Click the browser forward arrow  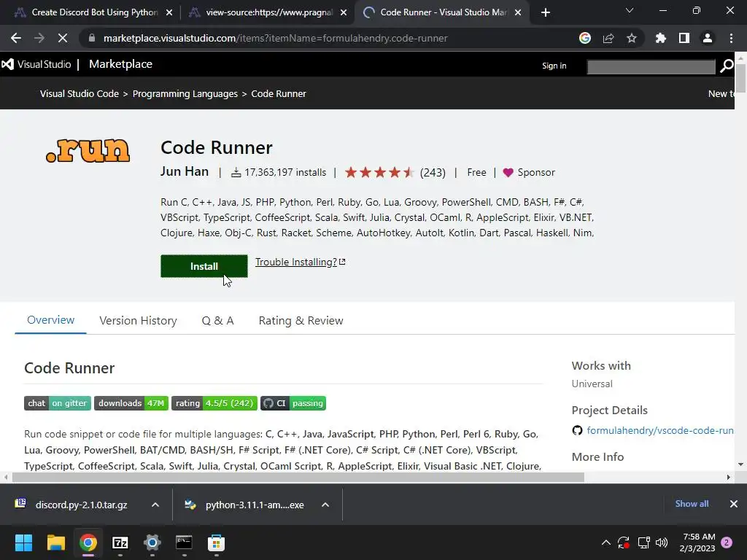[x=39, y=38]
